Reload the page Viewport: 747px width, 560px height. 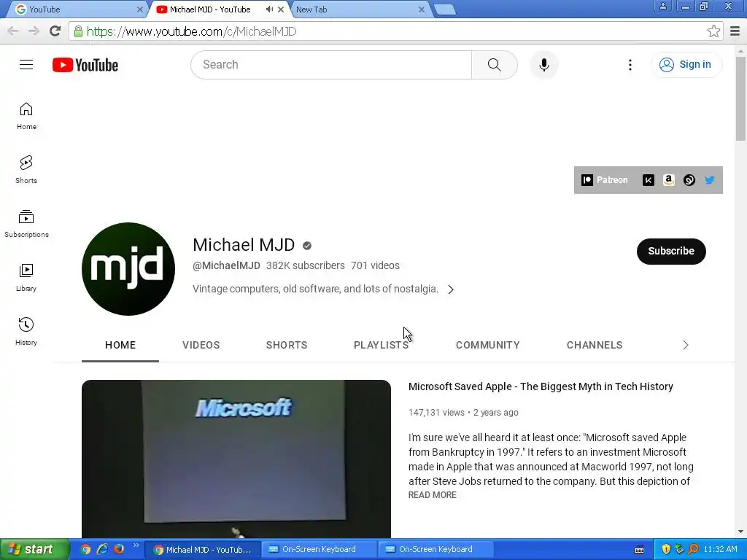pos(55,31)
